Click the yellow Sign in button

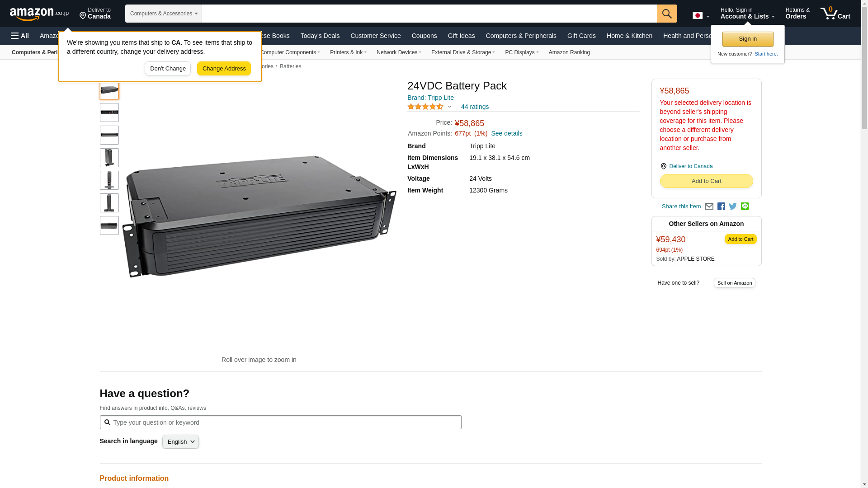[x=747, y=39]
